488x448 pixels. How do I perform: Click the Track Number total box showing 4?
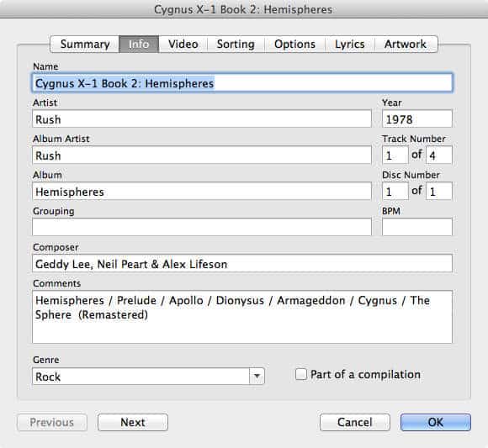tap(439, 155)
